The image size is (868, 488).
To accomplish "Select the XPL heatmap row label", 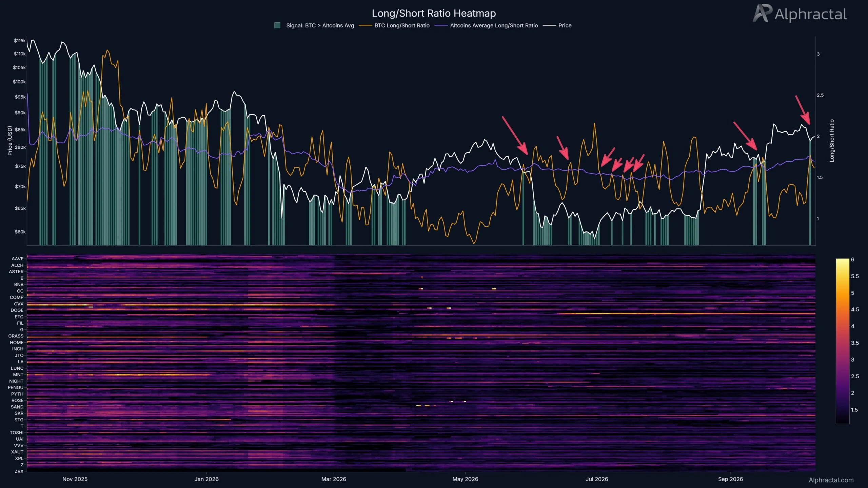I will [x=19, y=458].
